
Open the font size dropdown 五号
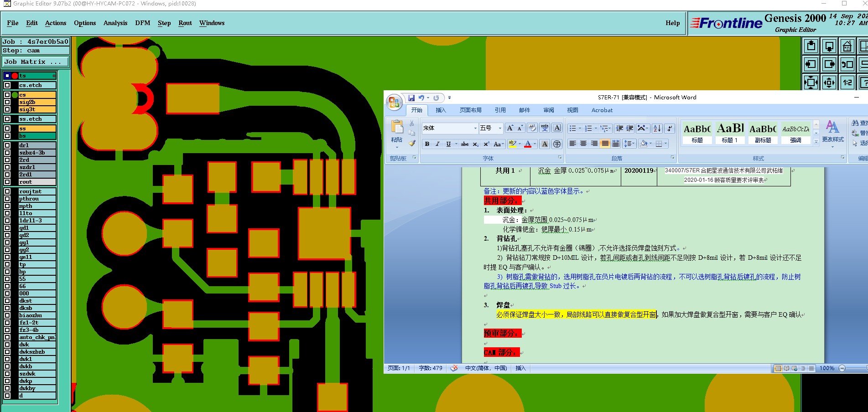pyautogui.click(x=500, y=128)
